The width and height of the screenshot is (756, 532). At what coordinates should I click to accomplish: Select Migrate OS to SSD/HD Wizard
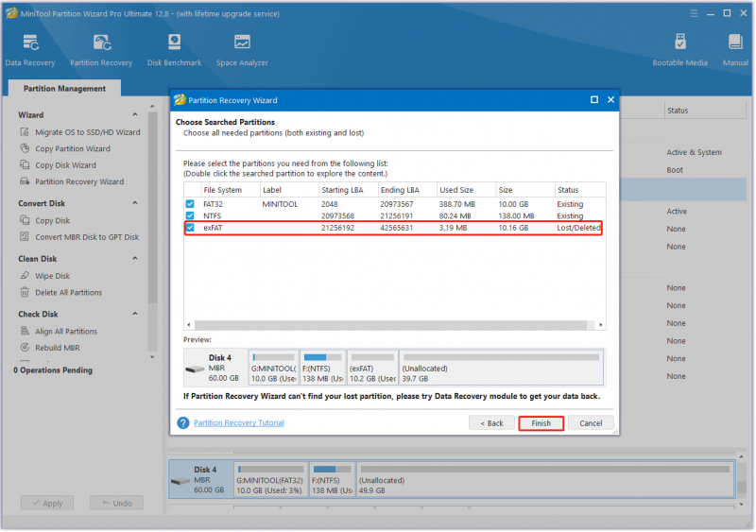click(x=80, y=132)
